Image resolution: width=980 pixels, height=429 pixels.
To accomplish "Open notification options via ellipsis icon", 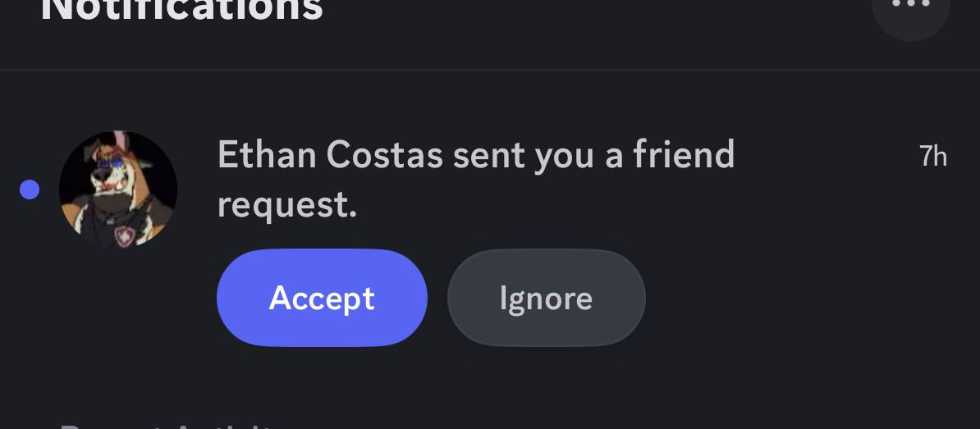I will (x=910, y=7).
